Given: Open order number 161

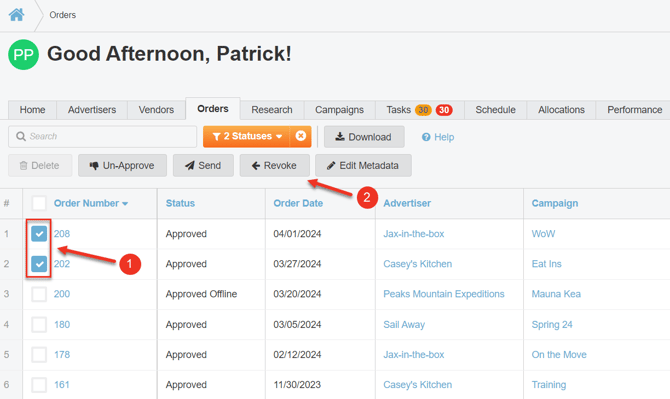Looking at the screenshot, I should [x=62, y=385].
